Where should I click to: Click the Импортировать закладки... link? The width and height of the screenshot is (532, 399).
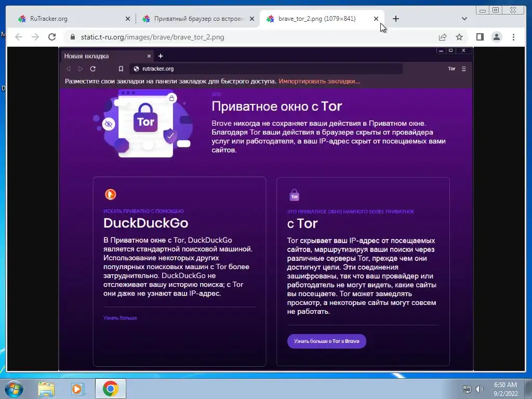(x=320, y=82)
